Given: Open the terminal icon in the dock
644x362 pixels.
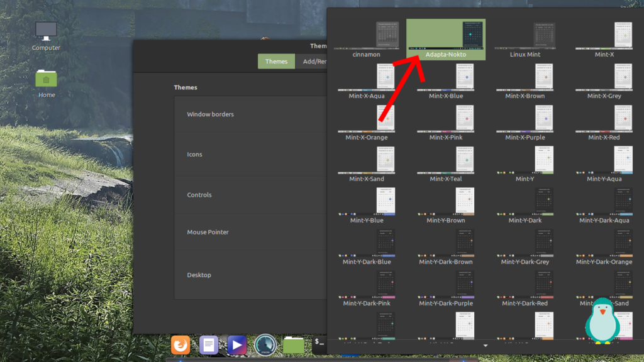Looking at the screenshot, I should click(320, 344).
